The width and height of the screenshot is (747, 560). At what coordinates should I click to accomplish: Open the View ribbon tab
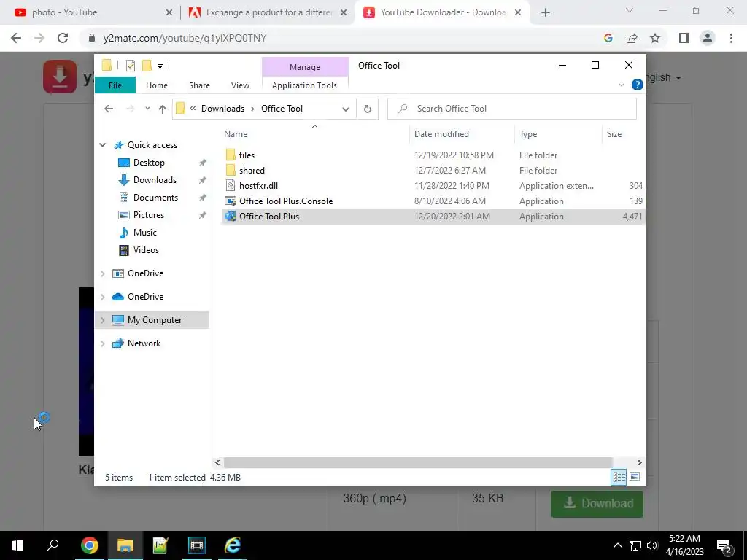(x=240, y=85)
